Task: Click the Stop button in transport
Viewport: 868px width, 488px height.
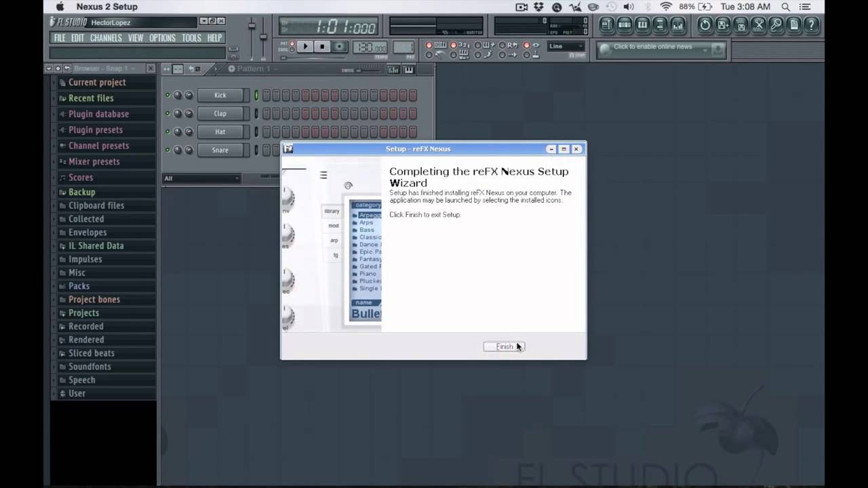Action: click(322, 46)
